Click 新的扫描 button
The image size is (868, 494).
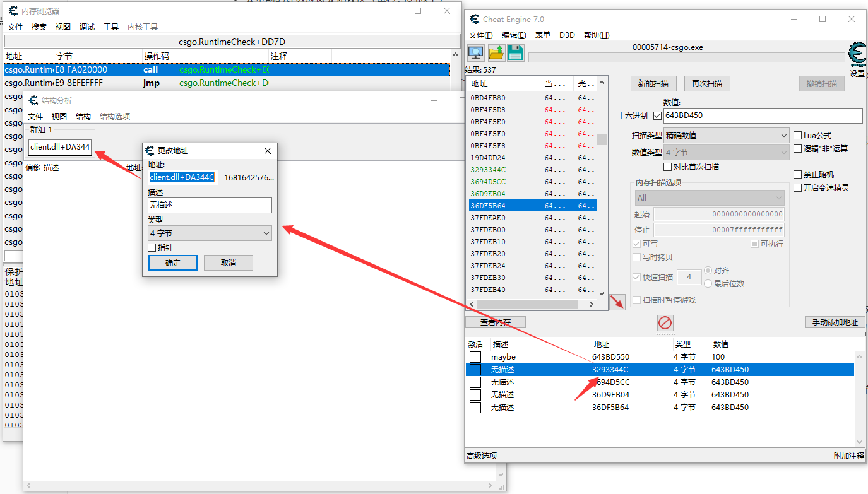tap(653, 83)
